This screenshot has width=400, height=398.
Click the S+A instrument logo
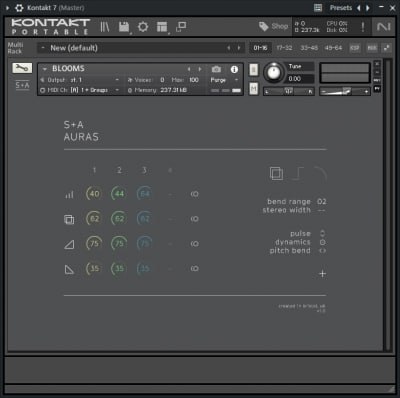pos(22,85)
